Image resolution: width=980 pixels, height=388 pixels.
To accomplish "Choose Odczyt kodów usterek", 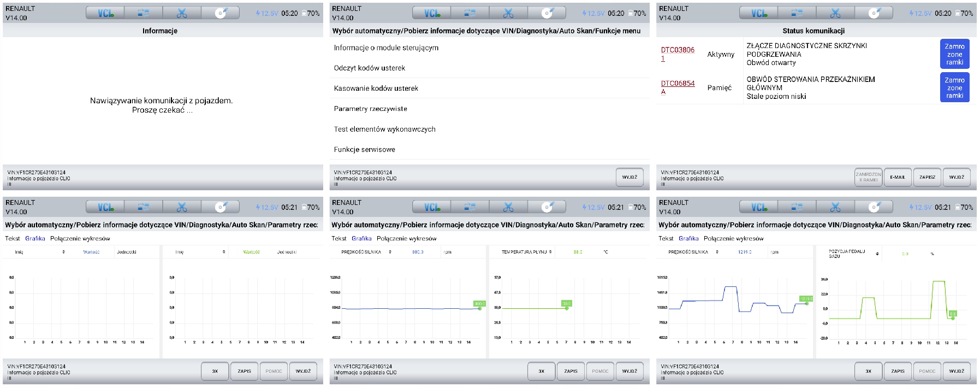I will coord(489,68).
